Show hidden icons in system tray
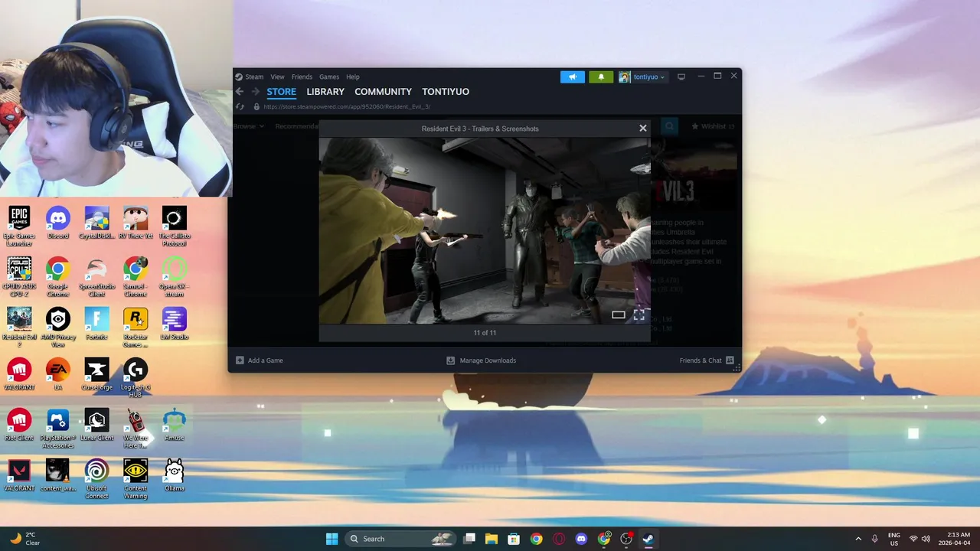The height and width of the screenshot is (551, 980). point(857,539)
